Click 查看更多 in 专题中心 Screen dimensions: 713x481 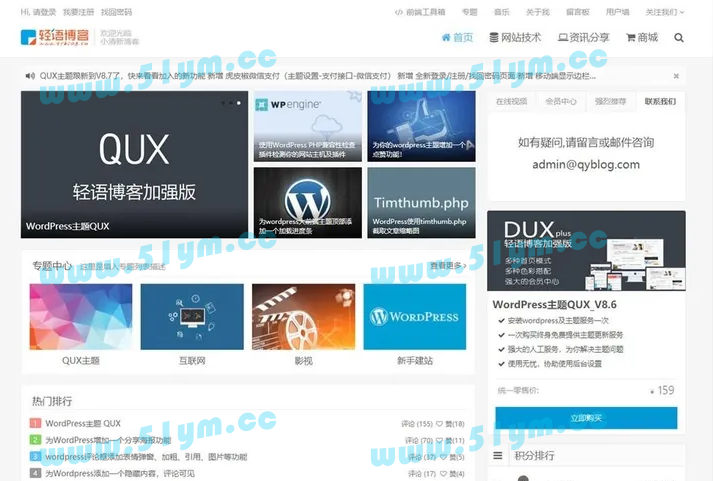(x=448, y=266)
